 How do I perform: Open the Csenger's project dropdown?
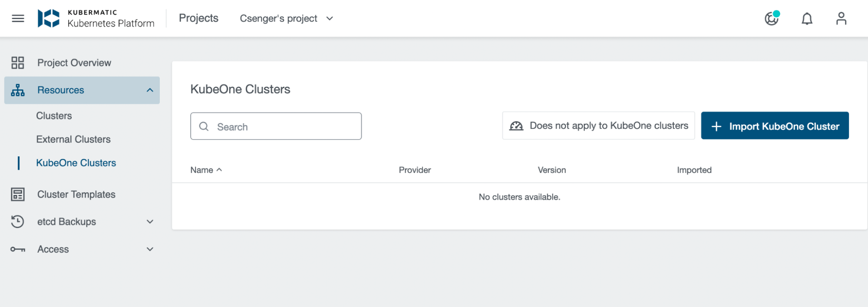point(287,18)
